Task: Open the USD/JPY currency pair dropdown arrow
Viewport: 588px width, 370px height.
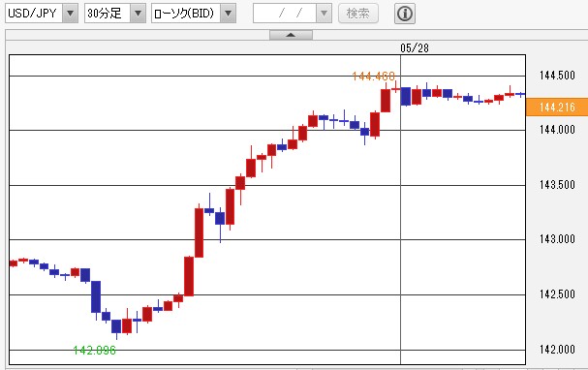Action: pyautogui.click(x=70, y=14)
